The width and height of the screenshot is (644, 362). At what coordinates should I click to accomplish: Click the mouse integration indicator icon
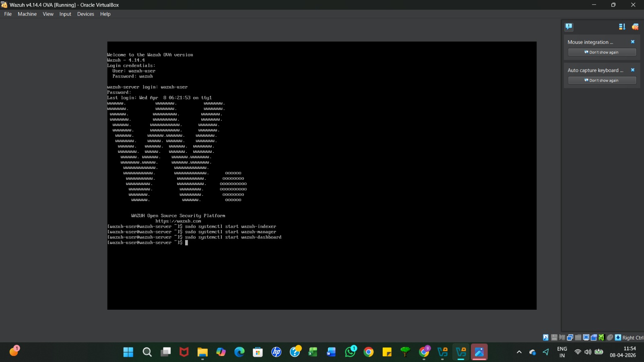point(610,337)
